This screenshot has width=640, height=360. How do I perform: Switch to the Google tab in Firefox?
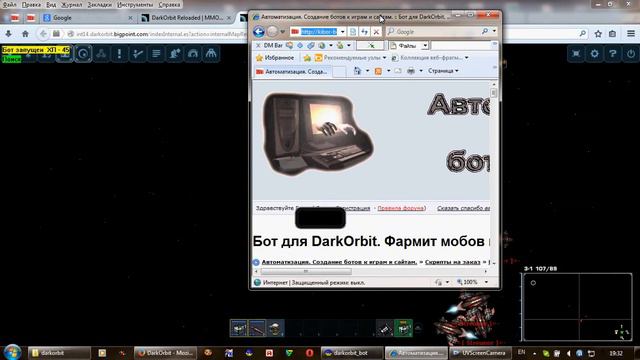coord(87,18)
